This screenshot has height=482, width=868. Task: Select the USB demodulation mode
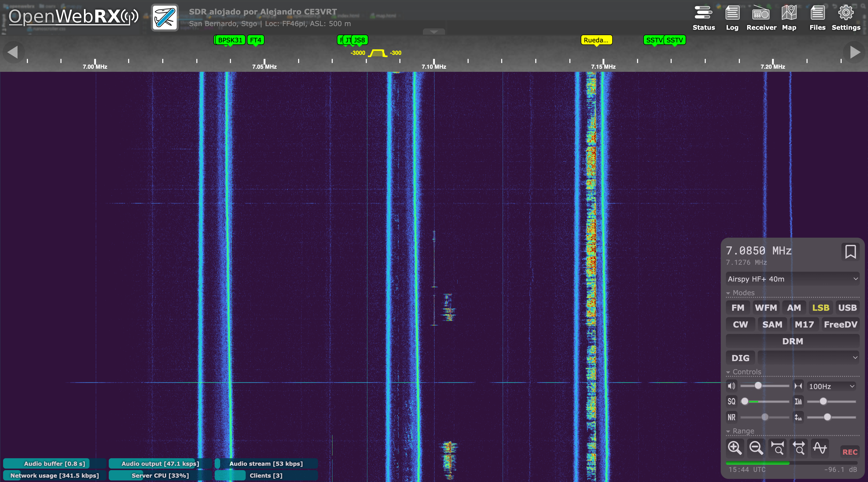click(847, 308)
